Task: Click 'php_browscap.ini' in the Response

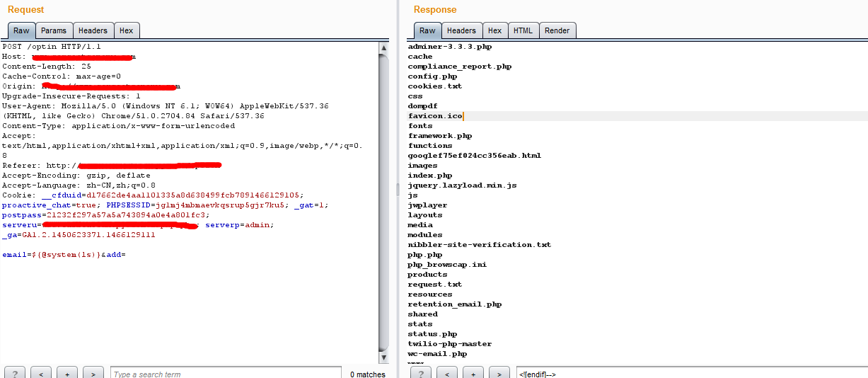Action: [x=447, y=265]
